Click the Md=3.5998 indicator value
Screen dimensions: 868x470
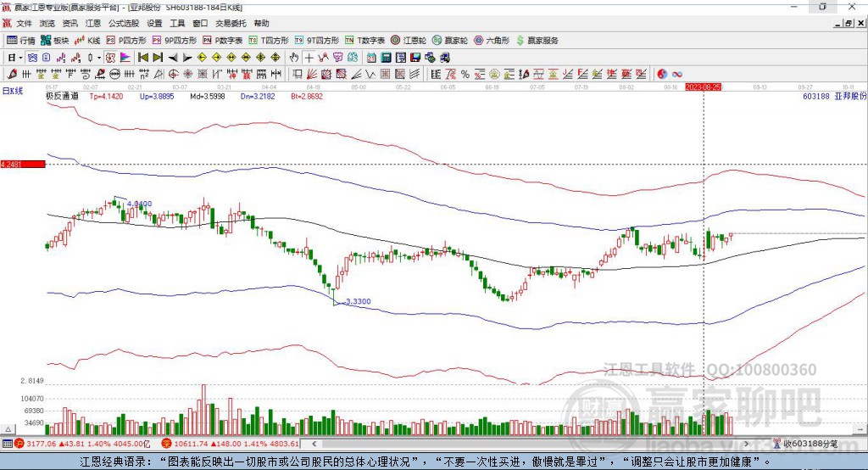point(208,97)
